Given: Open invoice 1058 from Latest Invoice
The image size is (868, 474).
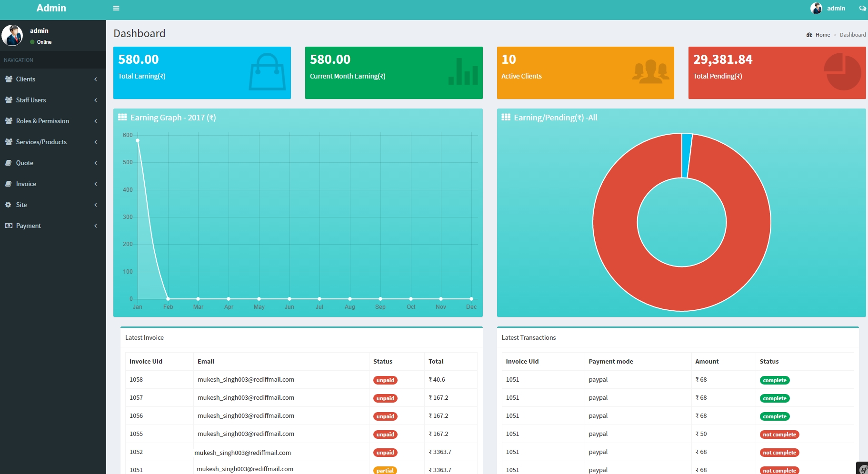Looking at the screenshot, I should [x=136, y=379].
